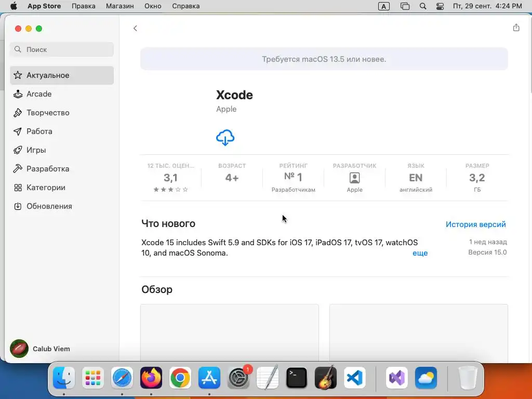Open the Актуальное sidebar section
This screenshot has width=532, height=399.
point(62,75)
